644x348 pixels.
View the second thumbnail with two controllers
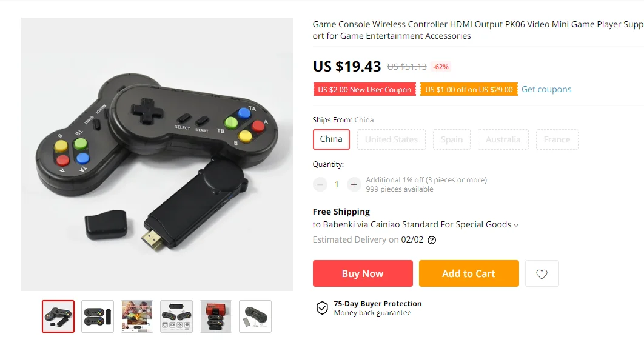98,316
